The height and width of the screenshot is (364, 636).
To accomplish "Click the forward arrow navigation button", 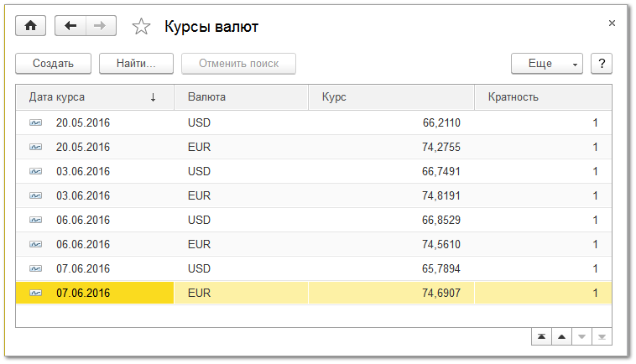I will tap(101, 26).
